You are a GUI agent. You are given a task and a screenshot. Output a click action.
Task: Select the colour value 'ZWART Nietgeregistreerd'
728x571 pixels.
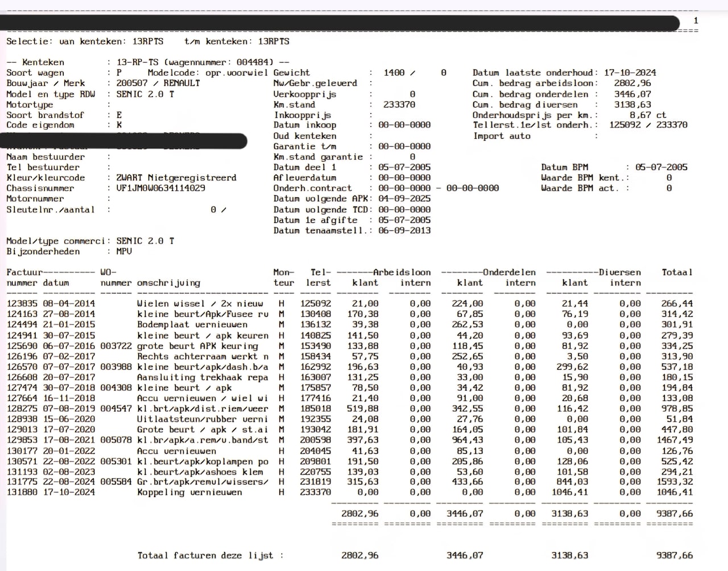click(176, 178)
